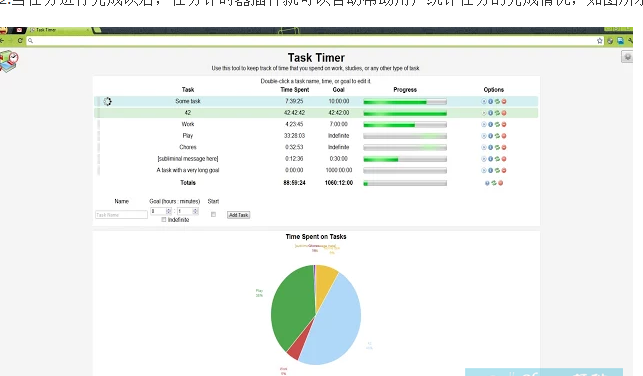Click the 42 task progress bar
Screen dimensions: 643x376
(405, 113)
